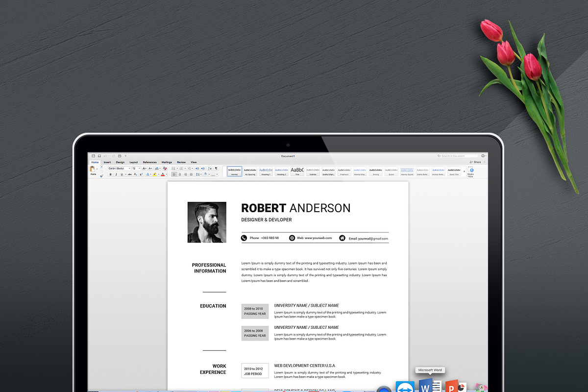The image size is (588, 392).
Task: Apply the Normal style
Action: tap(234, 171)
